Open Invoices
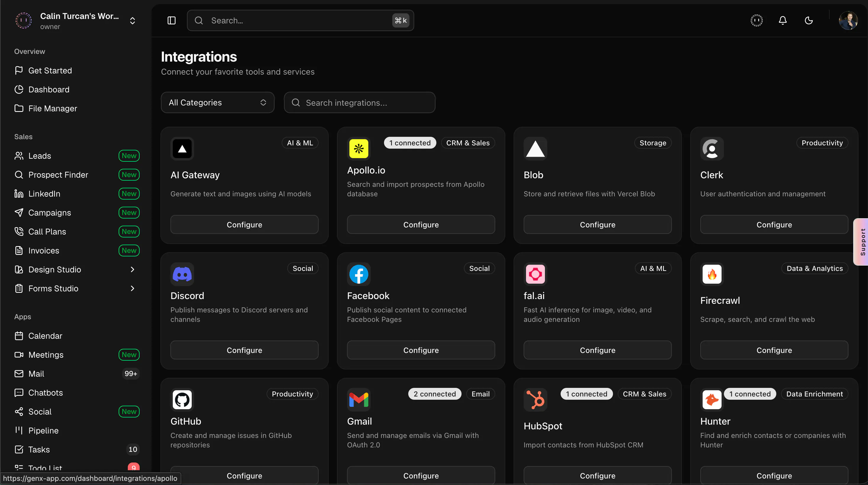The width and height of the screenshot is (868, 485). 77,250
